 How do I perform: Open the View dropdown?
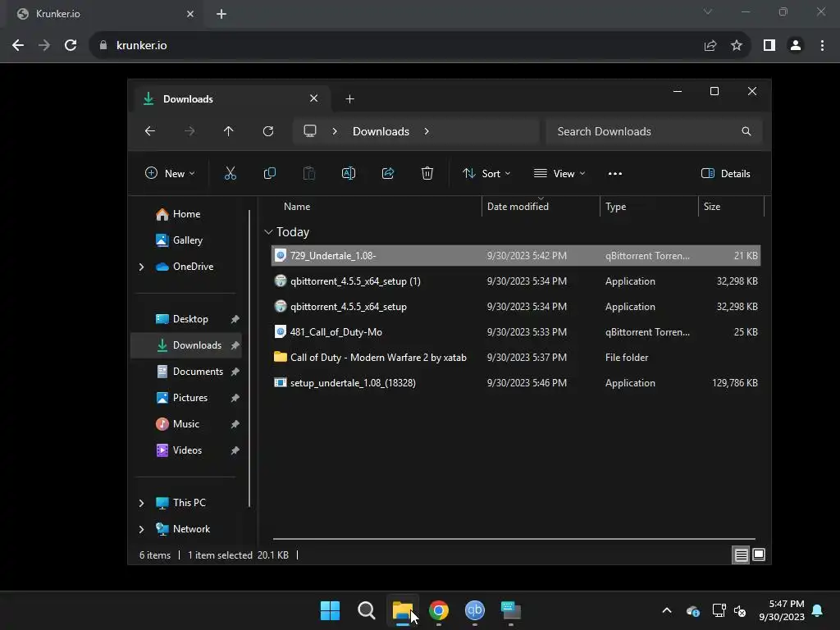coord(559,174)
